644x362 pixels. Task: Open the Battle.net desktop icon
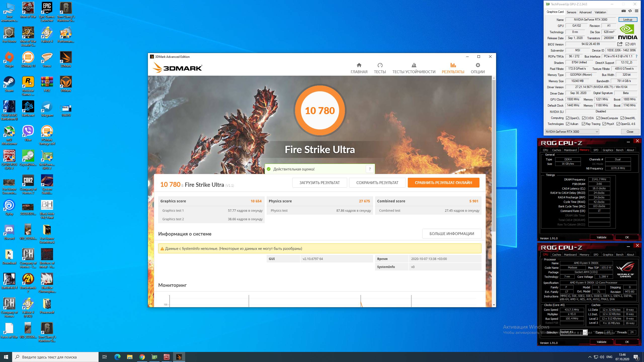pyautogui.click(x=28, y=109)
